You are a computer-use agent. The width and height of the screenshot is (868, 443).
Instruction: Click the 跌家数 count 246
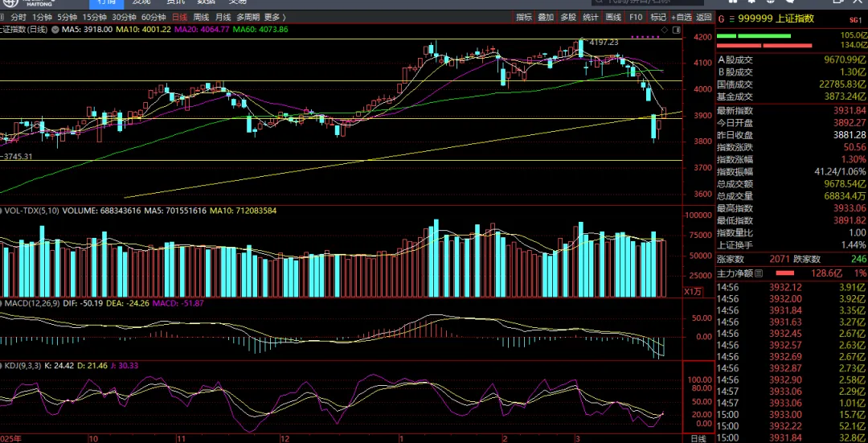[x=859, y=259]
